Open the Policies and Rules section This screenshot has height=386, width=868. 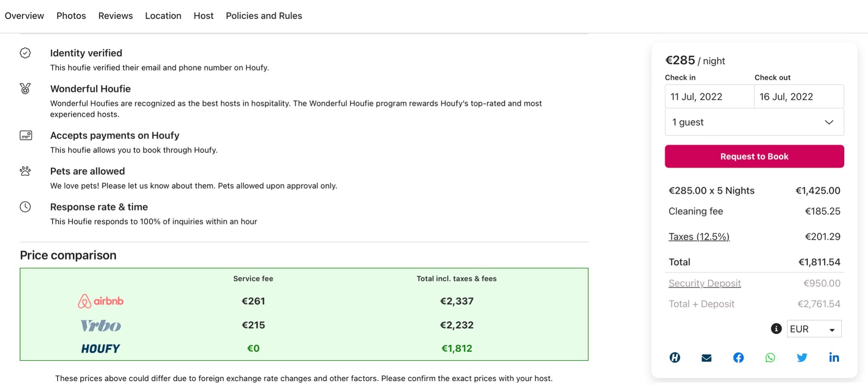(x=264, y=15)
